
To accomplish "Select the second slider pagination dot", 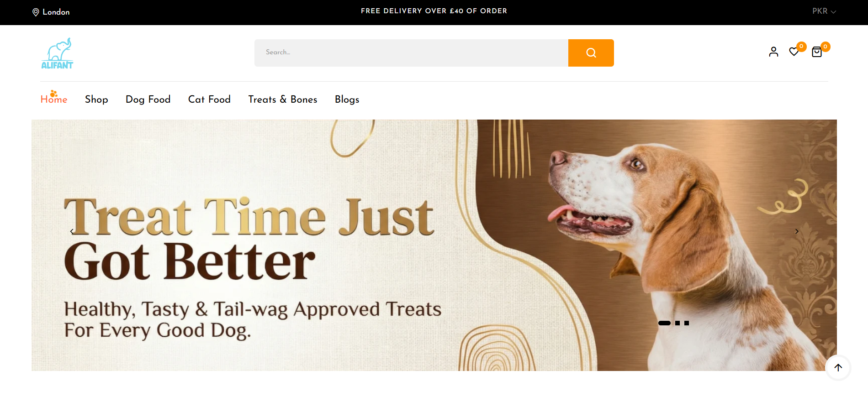I will coord(677,323).
